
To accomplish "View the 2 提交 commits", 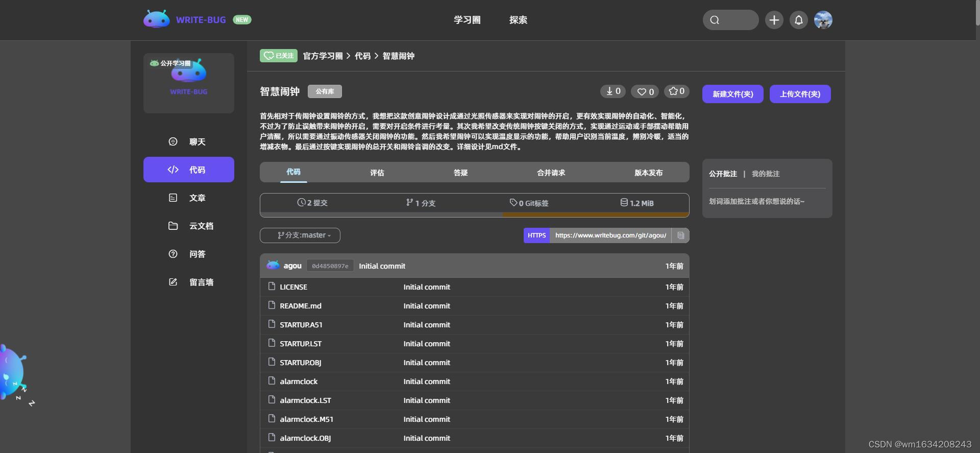I will [x=312, y=203].
